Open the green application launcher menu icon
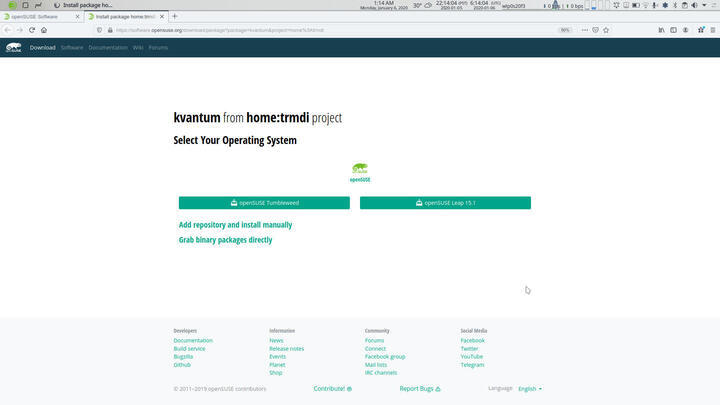 tap(12, 5)
